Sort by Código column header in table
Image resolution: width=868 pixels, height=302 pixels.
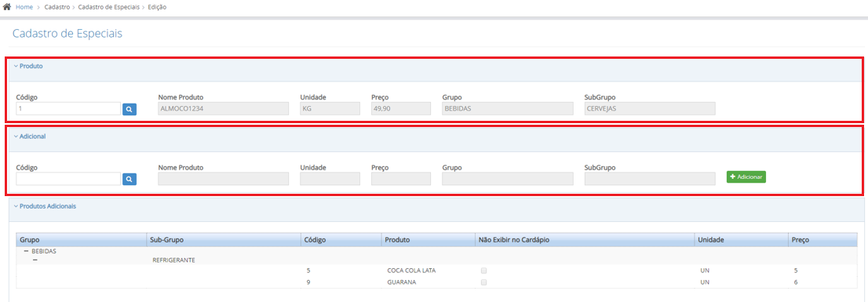(x=341, y=240)
